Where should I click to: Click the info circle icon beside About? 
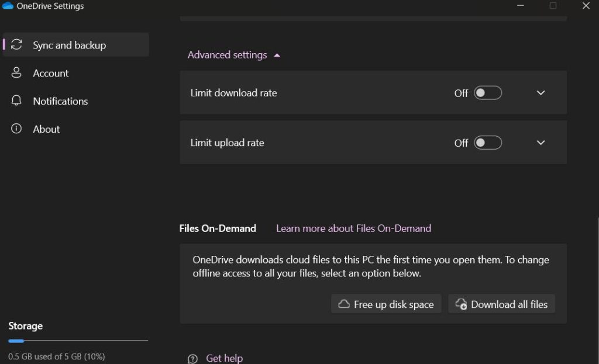[16, 129]
